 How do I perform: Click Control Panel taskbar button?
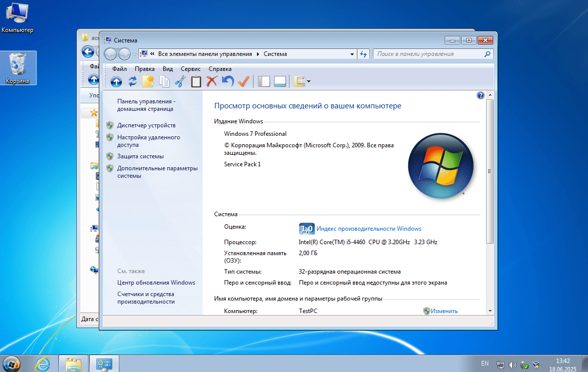coord(104,364)
